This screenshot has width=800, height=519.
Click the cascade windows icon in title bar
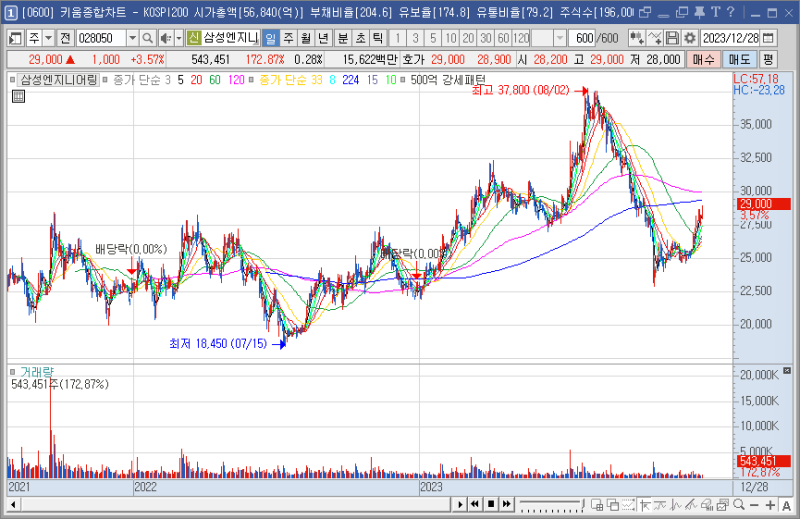[682, 12]
